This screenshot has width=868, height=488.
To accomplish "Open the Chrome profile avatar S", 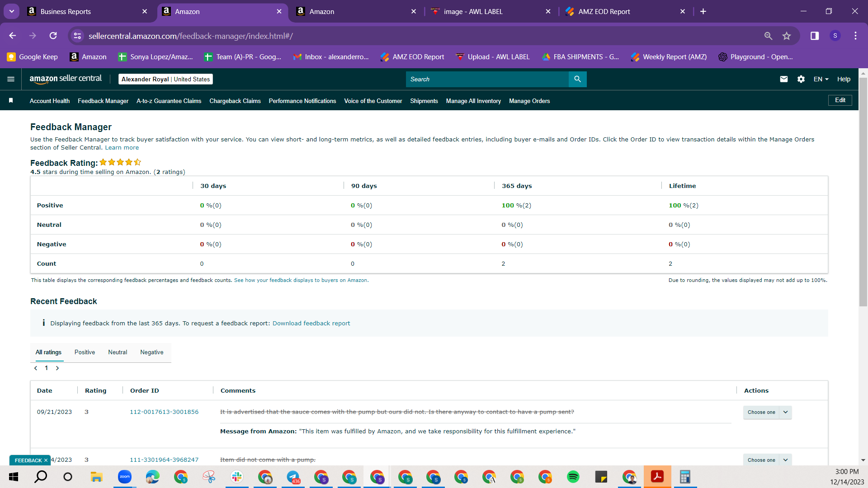I will 835,36.
